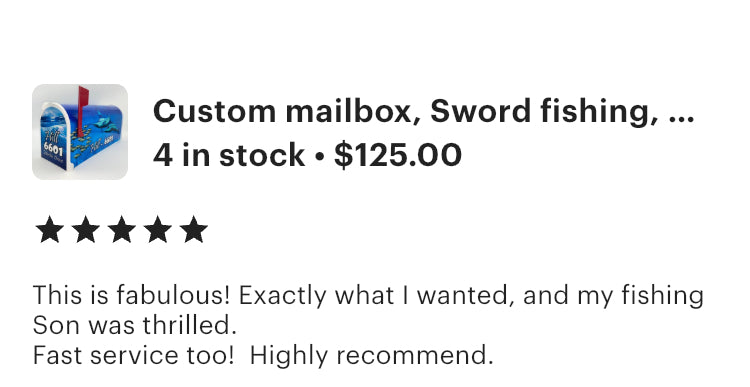Click the 'Highly recommend.' review phrase
This screenshot has height=387, width=750.
371,355
